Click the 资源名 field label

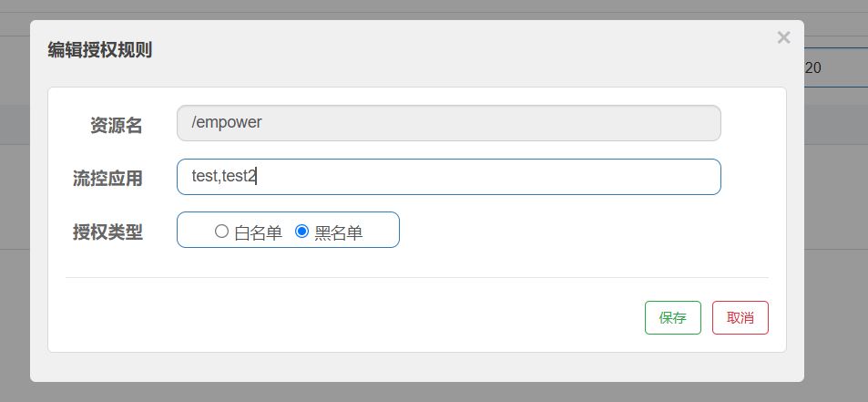[116, 125]
